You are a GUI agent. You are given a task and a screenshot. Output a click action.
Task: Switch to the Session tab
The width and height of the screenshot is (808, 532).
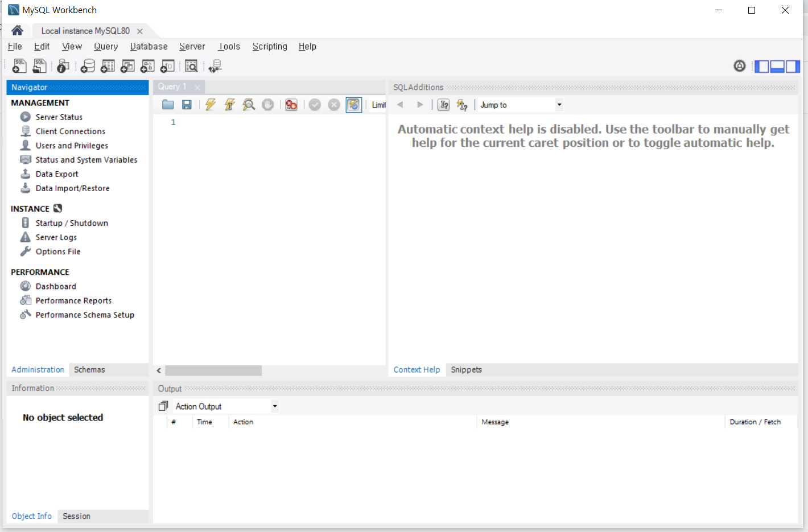click(x=76, y=516)
